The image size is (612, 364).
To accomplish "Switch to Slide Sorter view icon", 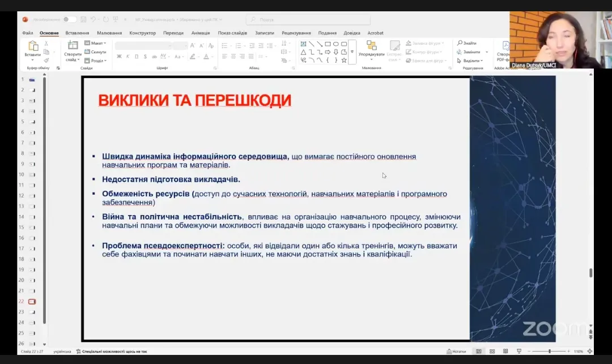I will tap(492, 351).
